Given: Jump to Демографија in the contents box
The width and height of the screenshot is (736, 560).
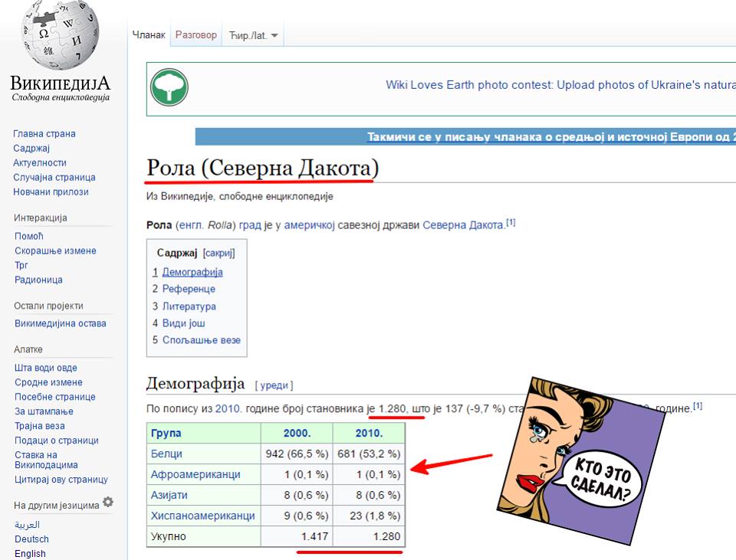Looking at the screenshot, I should pyautogui.click(x=192, y=272).
